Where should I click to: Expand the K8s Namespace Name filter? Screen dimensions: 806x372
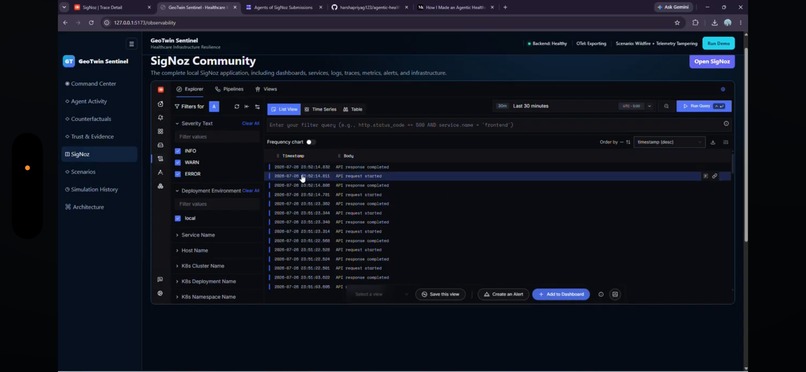pyautogui.click(x=208, y=297)
